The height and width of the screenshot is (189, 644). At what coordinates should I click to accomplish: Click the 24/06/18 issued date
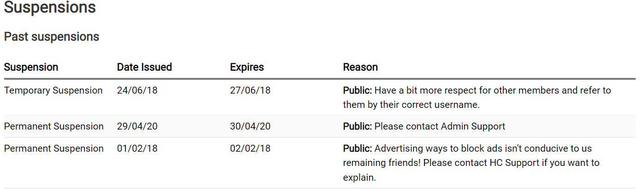click(137, 90)
